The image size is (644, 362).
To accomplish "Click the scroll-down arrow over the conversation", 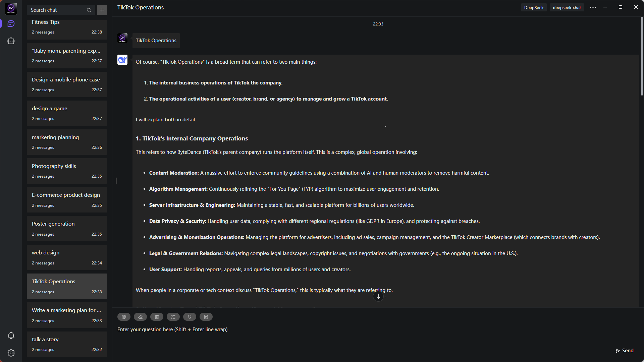I will point(378,296).
